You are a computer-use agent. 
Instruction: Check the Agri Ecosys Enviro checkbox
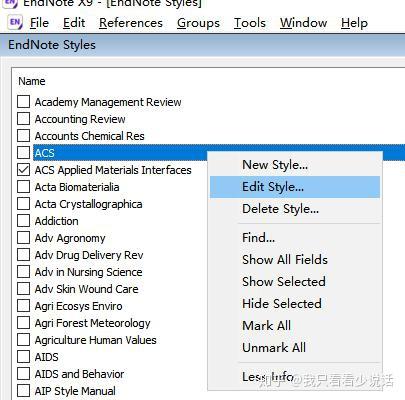click(x=23, y=306)
